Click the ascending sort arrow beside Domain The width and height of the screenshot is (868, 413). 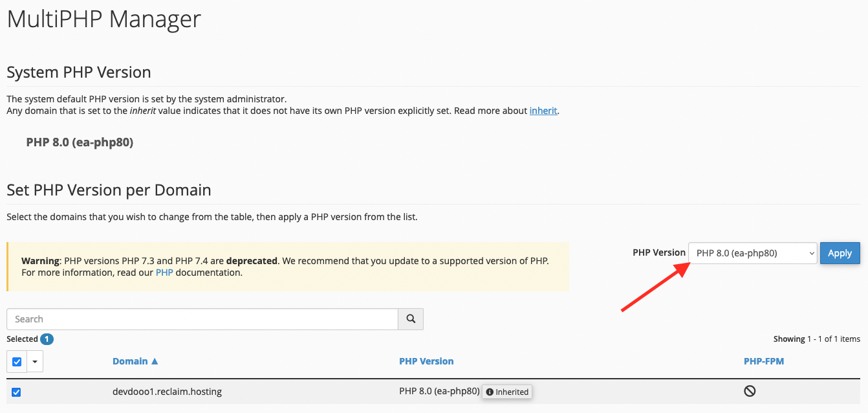point(155,361)
